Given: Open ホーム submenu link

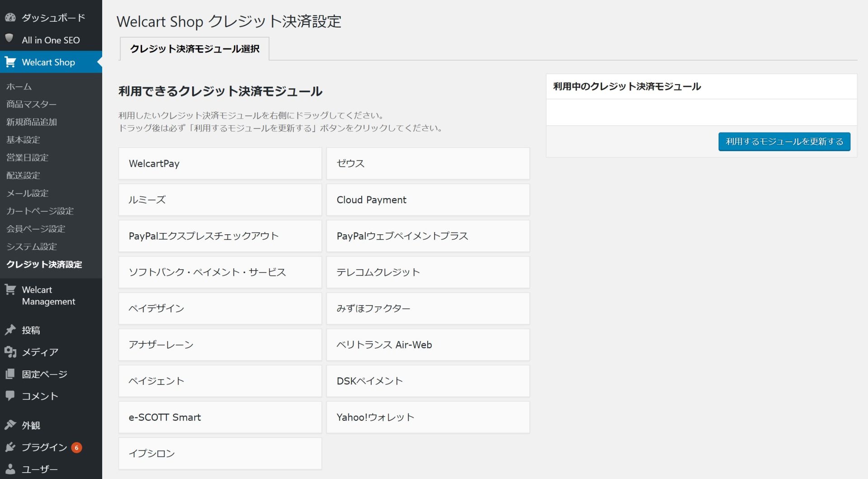Looking at the screenshot, I should click(x=19, y=86).
